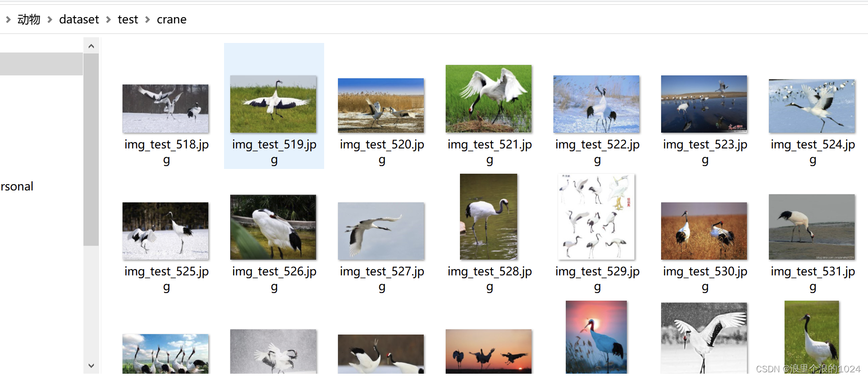This screenshot has height=378, width=868.
Task: Select the highlighted navigation pane item
Action: click(x=41, y=64)
